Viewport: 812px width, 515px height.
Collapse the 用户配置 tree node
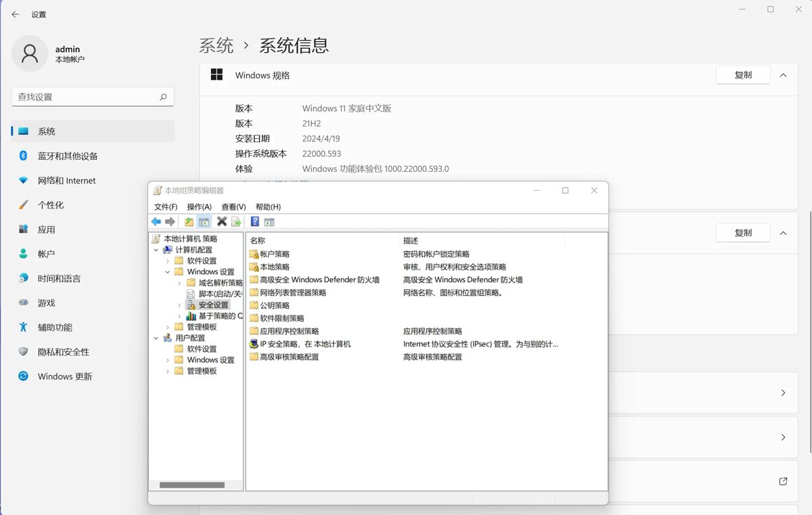[156, 338]
